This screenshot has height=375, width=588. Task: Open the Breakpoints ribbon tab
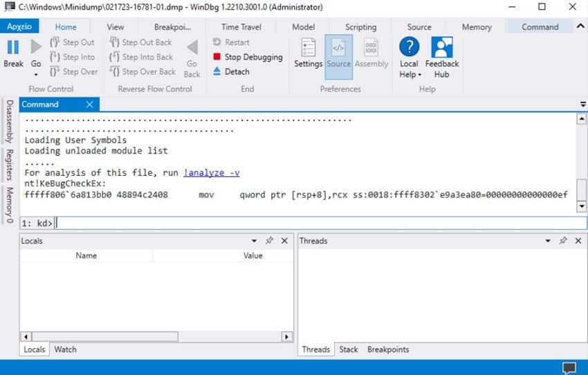click(x=172, y=27)
